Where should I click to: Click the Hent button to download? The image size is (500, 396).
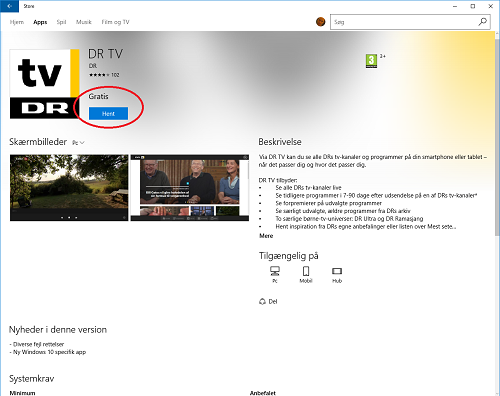(x=108, y=113)
